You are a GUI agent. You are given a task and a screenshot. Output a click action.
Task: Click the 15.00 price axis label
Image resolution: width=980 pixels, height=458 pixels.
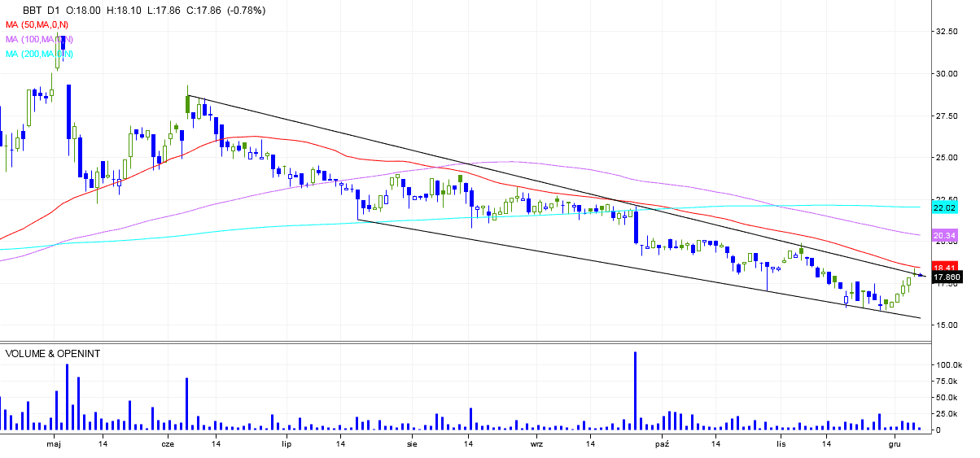click(947, 325)
